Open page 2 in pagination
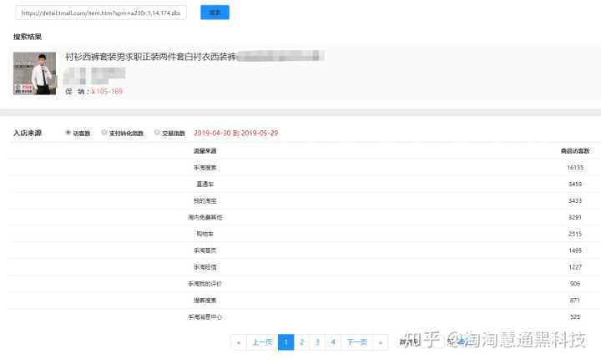Viewport: 601px width, 364px height. click(301, 341)
